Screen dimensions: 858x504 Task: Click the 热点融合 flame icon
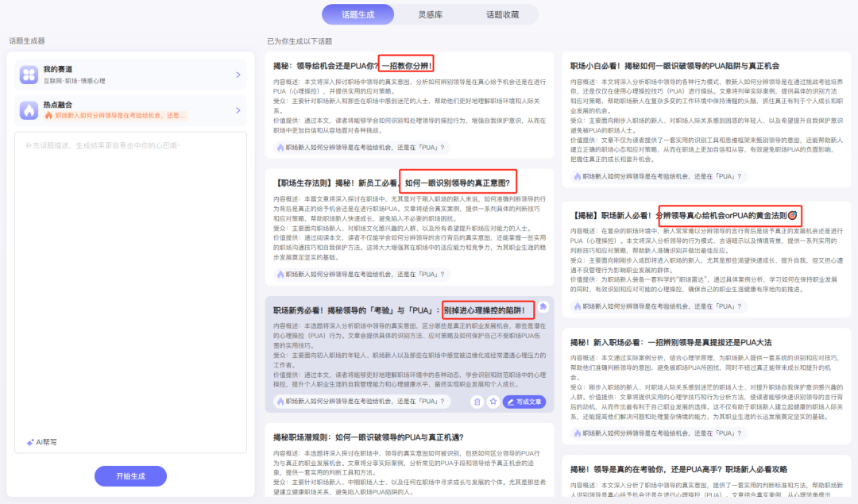point(29,111)
